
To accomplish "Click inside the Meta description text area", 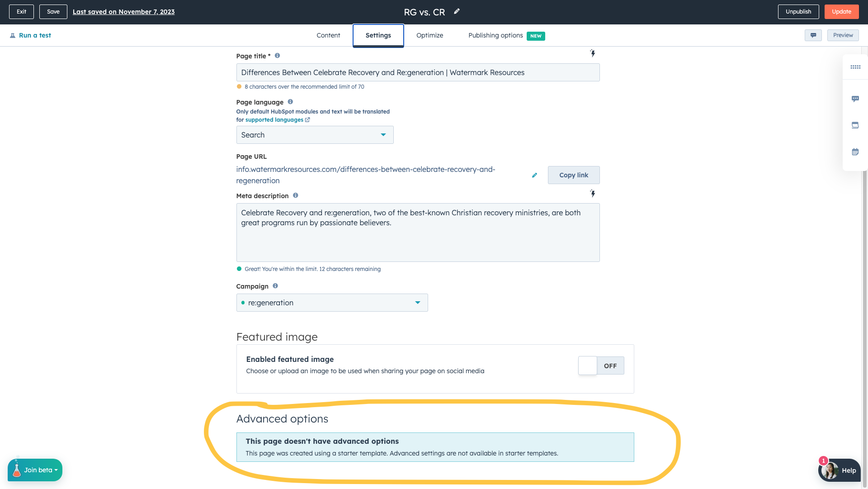I will [418, 232].
